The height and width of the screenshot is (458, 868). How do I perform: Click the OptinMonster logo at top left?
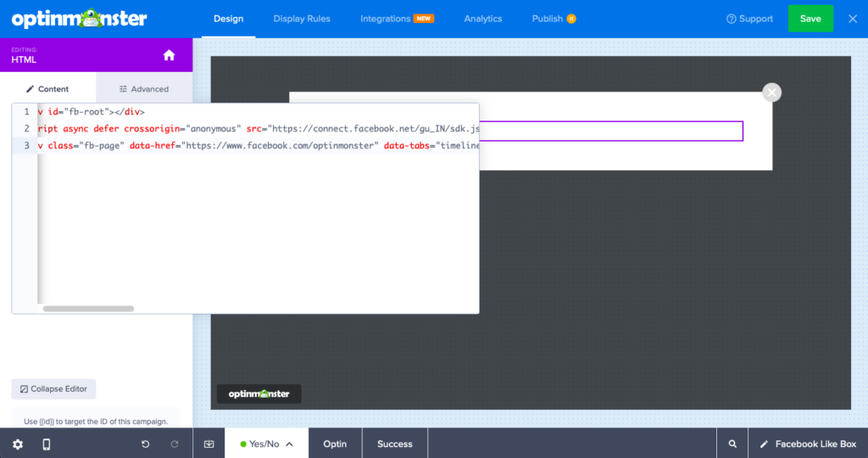pyautogui.click(x=79, y=19)
